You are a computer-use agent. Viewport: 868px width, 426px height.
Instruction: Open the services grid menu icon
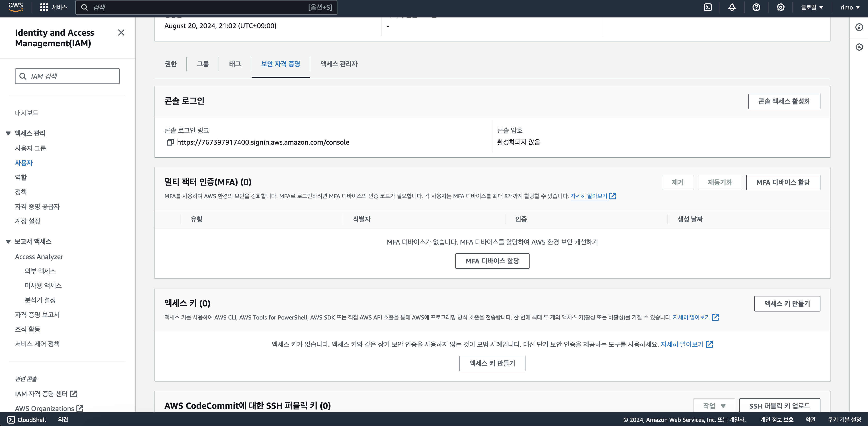[44, 8]
